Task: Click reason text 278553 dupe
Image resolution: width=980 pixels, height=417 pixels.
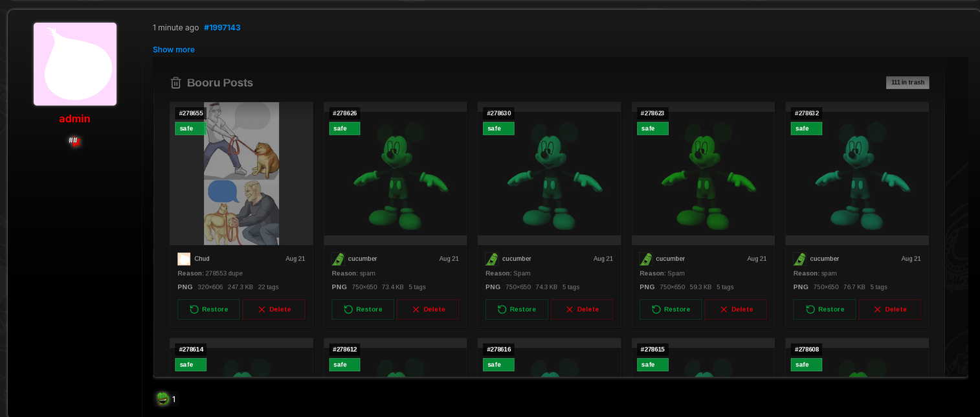Action: [224, 273]
